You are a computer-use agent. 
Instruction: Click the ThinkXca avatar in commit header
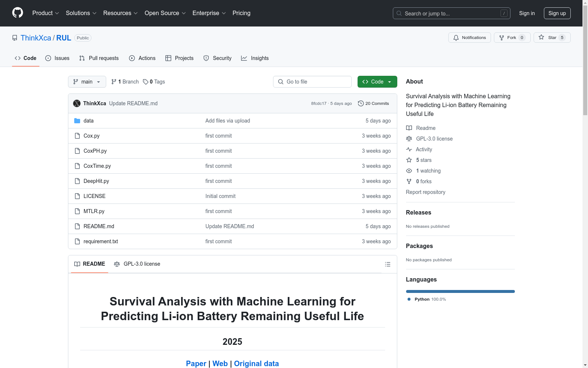point(77,103)
